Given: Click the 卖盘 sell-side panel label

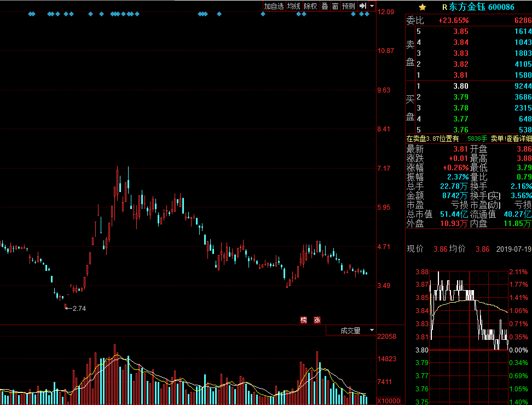Looking at the screenshot, I should tap(410, 53).
